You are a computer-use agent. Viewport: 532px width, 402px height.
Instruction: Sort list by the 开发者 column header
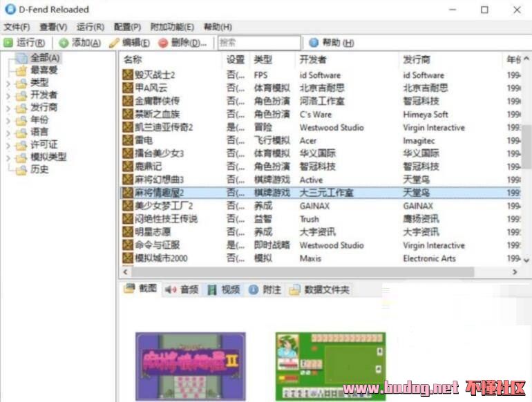pos(313,59)
